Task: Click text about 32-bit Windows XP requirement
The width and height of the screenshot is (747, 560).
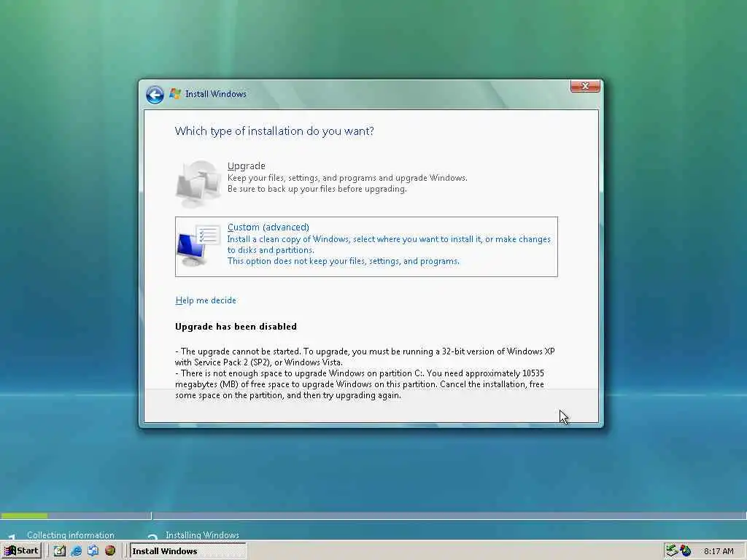Action: click(365, 357)
